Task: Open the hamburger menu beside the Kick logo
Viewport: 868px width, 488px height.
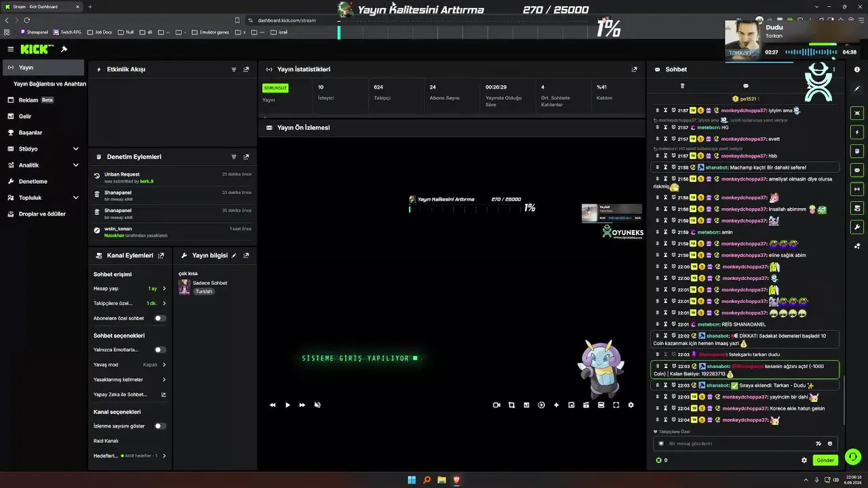Action: coord(10,49)
